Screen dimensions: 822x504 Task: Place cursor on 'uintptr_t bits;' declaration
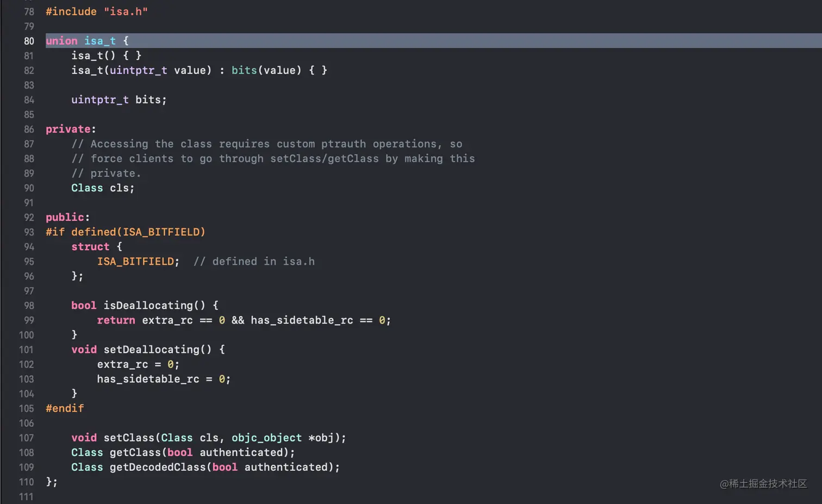pos(119,100)
